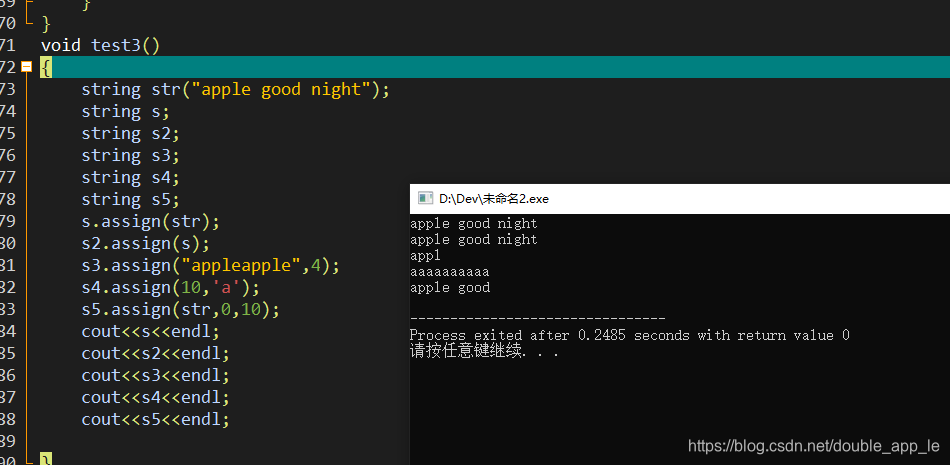This screenshot has width=950, height=465.
Task: Click the console window application icon
Action: point(425,198)
